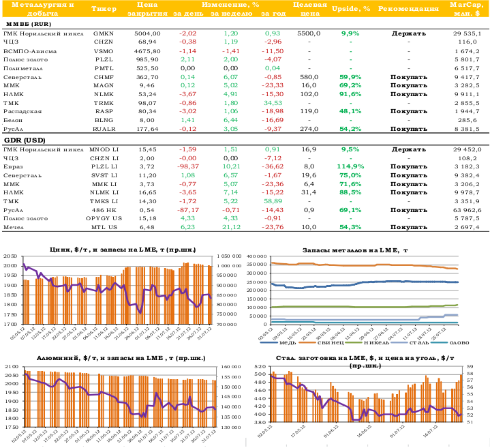Select the closing price 985,90
The width and height of the screenshot is (490, 448).
pos(147,59)
